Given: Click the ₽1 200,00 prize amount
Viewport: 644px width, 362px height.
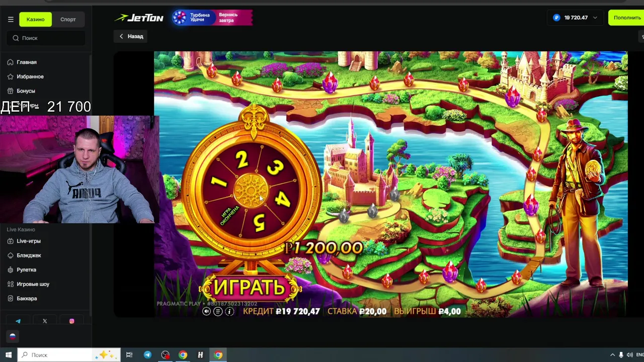Looking at the screenshot, I should click(324, 248).
